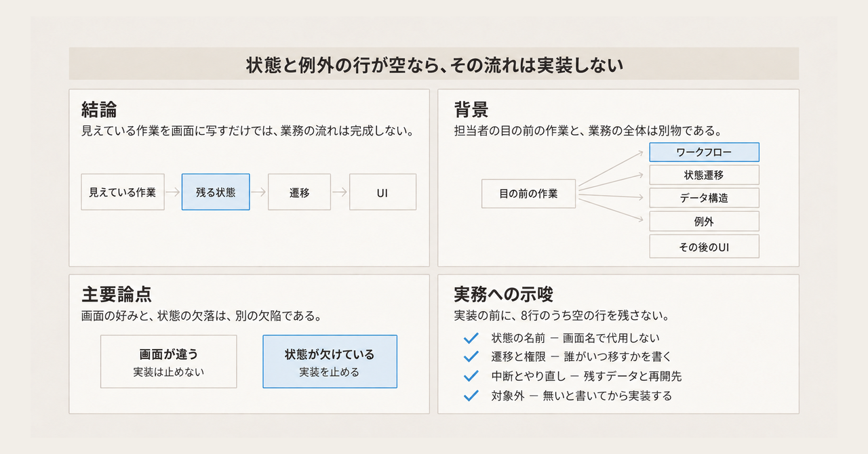Screen dimensions: 868x454
Task: Select the 背景 heading
Action: (x=471, y=109)
